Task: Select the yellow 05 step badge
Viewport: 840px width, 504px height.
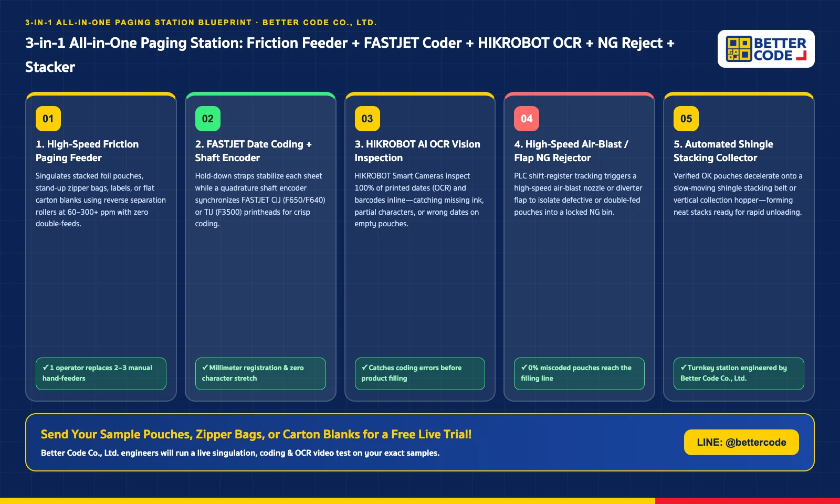Action: pos(686,119)
